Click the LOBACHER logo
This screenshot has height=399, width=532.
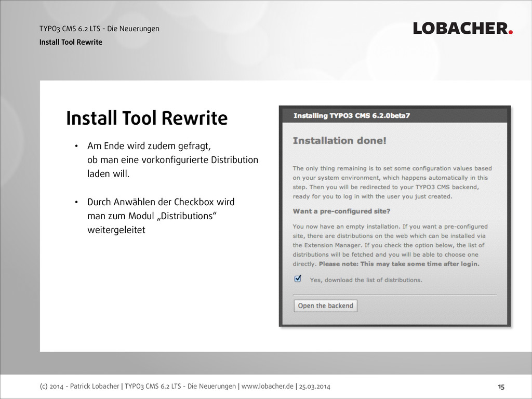pyautogui.click(x=463, y=29)
